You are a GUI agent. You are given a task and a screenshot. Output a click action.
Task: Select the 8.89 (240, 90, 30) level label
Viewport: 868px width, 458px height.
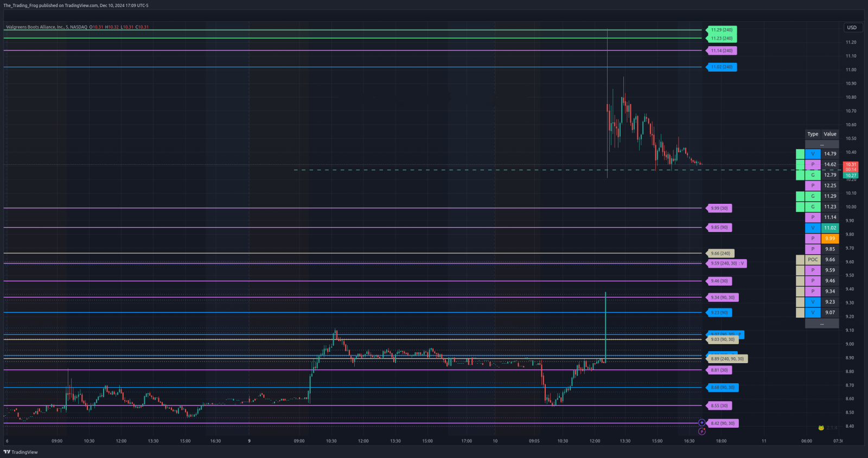[727, 359]
